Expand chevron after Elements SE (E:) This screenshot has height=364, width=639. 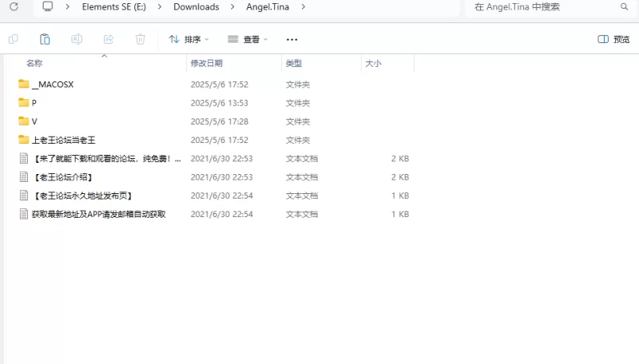159,6
